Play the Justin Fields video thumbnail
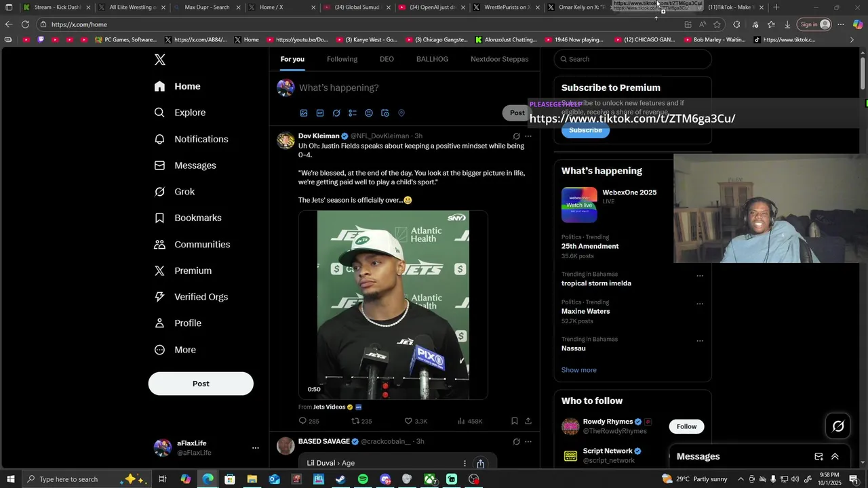This screenshot has width=868, height=488. click(x=393, y=305)
